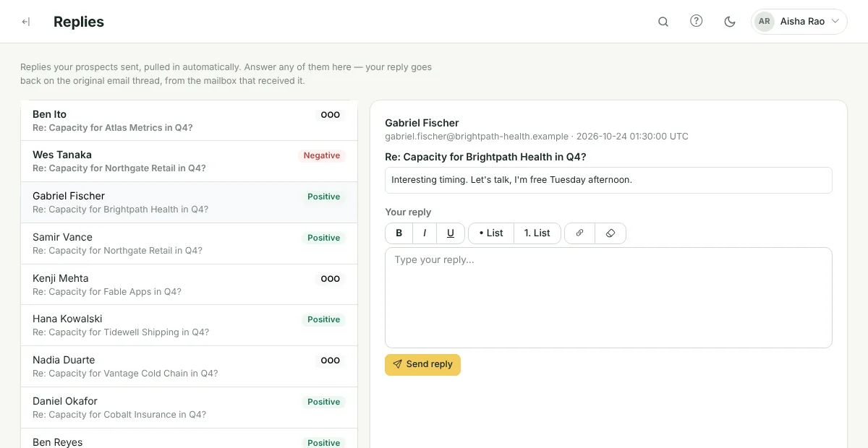Viewport: 868px width, 448px height.
Task: Click the Positive badge on Samir Vance
Action: click(323, 238)
